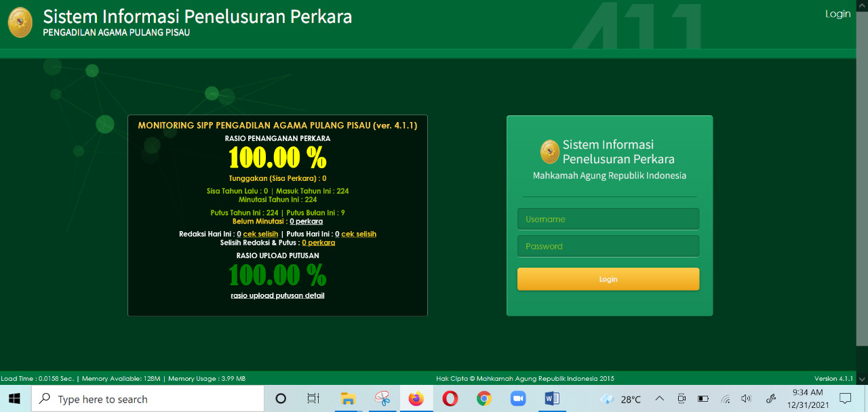Click the emblem icon in the login panel

(549, 152)
